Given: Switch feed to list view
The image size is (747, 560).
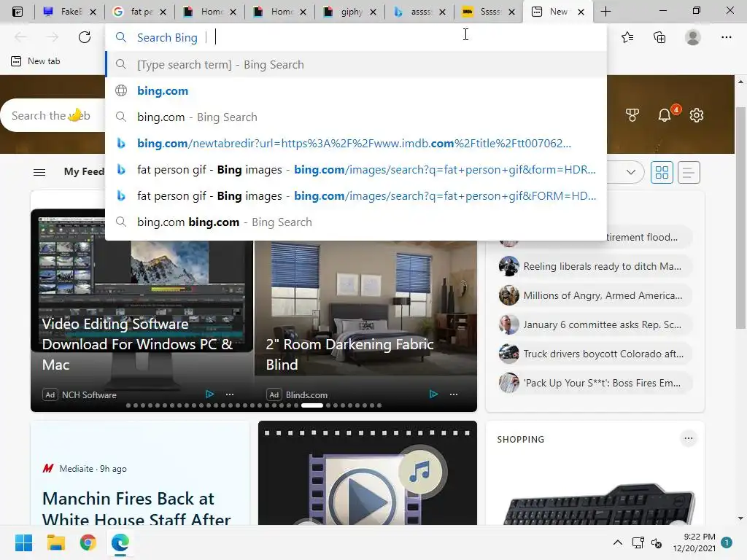Looking at the screenshot, I should [689, 172].
